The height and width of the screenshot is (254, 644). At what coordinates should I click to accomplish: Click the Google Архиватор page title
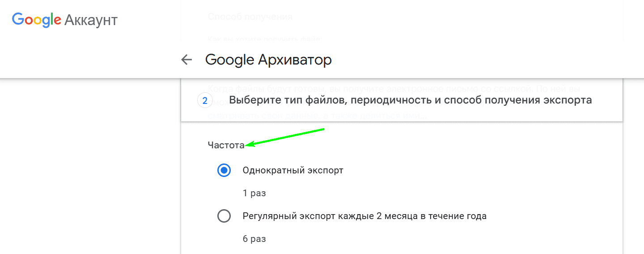click(x=268, y=60)
